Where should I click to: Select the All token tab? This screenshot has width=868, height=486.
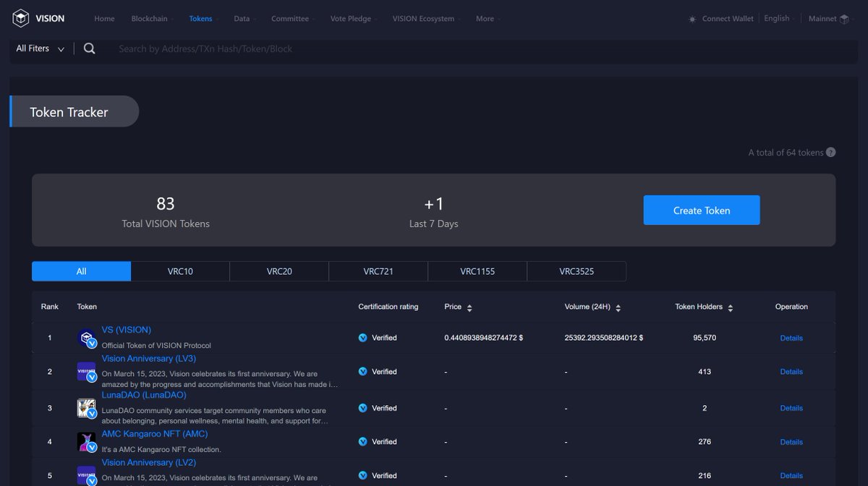click(x=82, y=271)
